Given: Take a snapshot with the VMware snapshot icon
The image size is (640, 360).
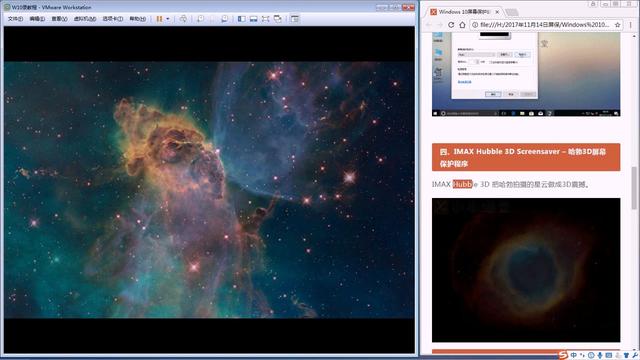Looking at the screenshot, I should pyautogui.click(x=200, y=19).
